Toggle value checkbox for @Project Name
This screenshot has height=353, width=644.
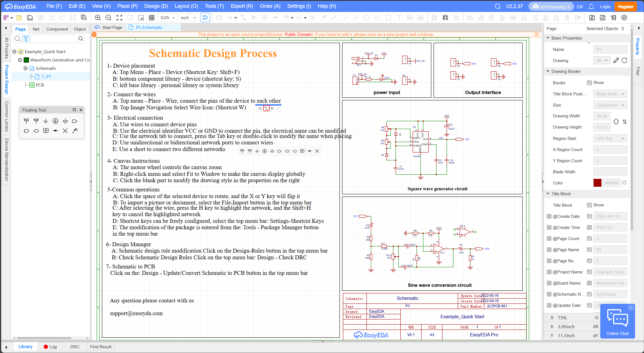[x=589, y=272]
